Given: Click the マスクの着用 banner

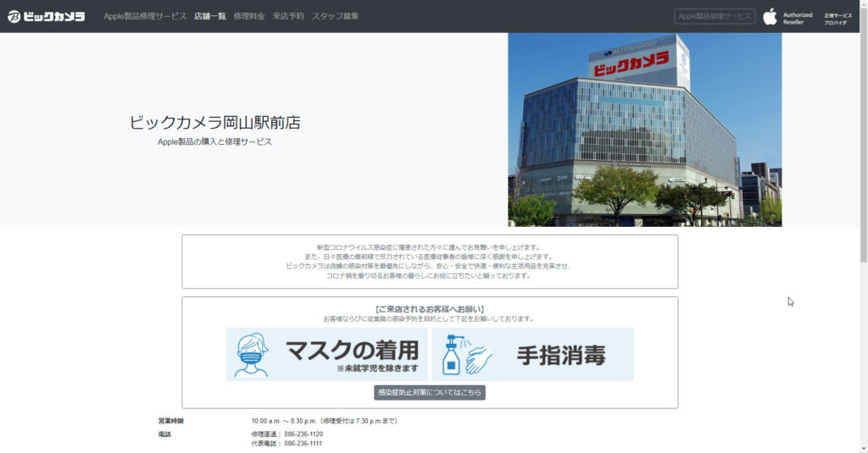Looking at the screenshot, I should click(x=326, y=354).
